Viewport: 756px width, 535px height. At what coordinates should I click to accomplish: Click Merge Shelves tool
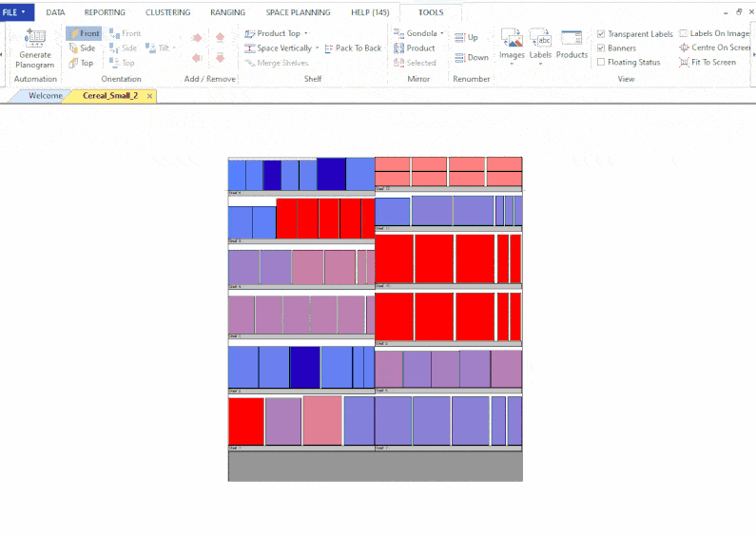point(277,63)
